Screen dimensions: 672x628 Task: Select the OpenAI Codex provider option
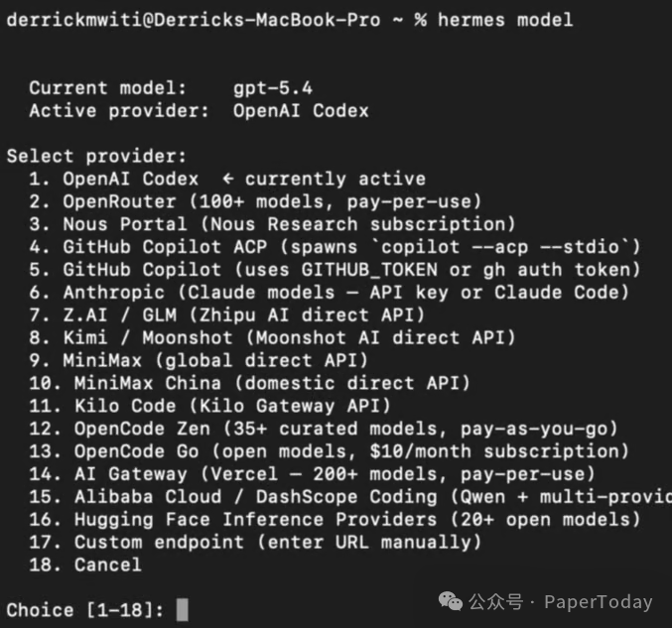click(x=130, y=180)
